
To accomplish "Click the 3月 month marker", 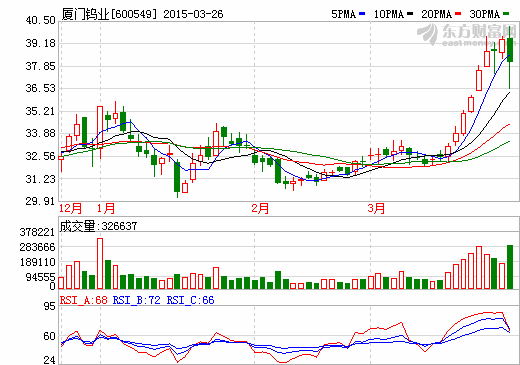I will click(376, 209).
